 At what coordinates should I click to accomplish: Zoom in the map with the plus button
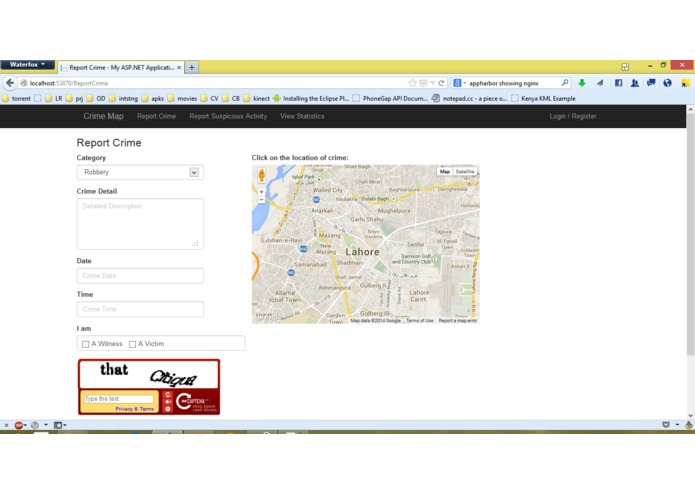coord(262,192)
